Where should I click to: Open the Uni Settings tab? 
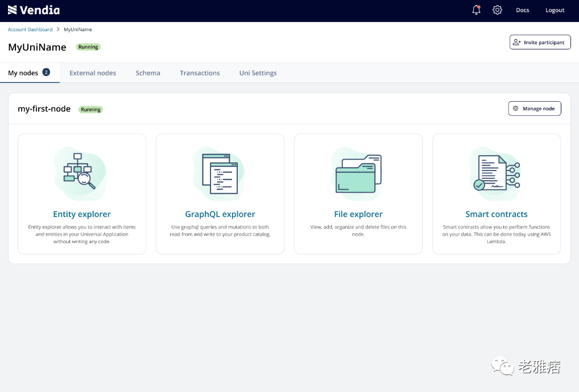(258, 73)
